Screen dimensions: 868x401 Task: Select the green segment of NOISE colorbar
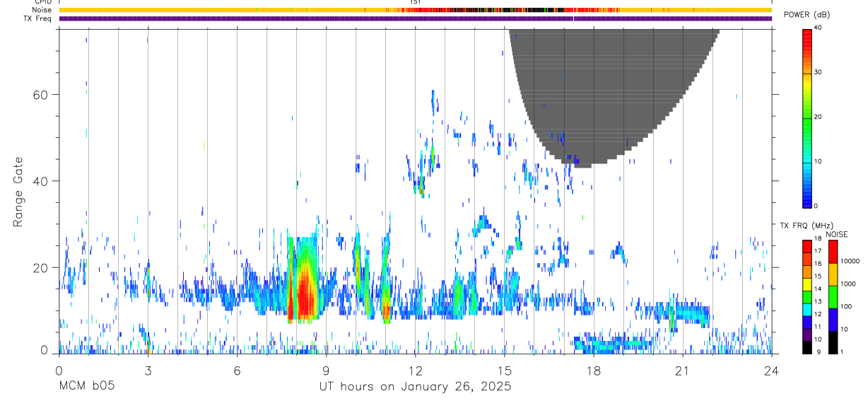pyautogui.click(x=833, y=296)
